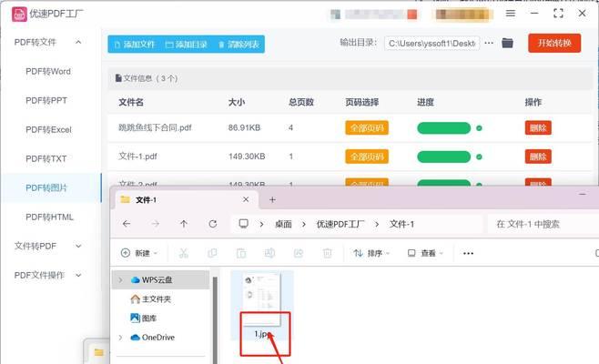Expand breadcrumb chevron after 优速PDF工厂

377,224
